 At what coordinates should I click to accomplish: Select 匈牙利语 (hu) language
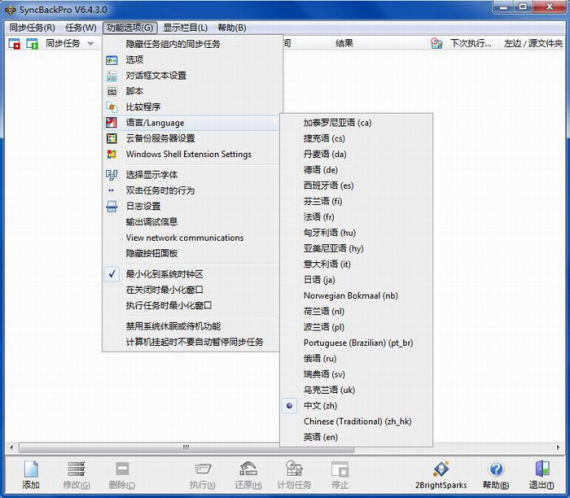[x=357, y=233]
